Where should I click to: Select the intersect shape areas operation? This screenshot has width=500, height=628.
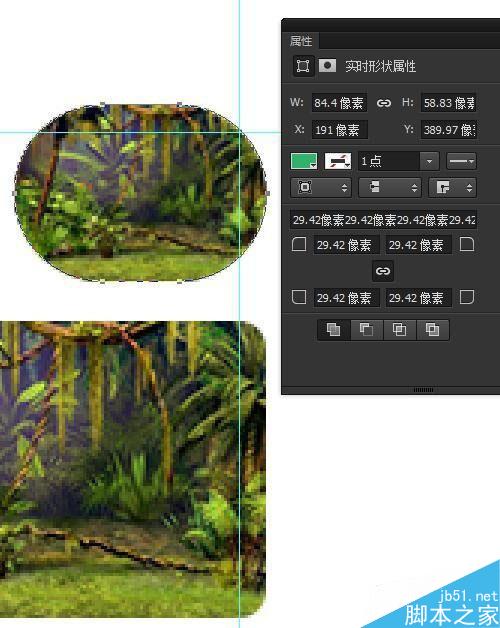[399, 330]
